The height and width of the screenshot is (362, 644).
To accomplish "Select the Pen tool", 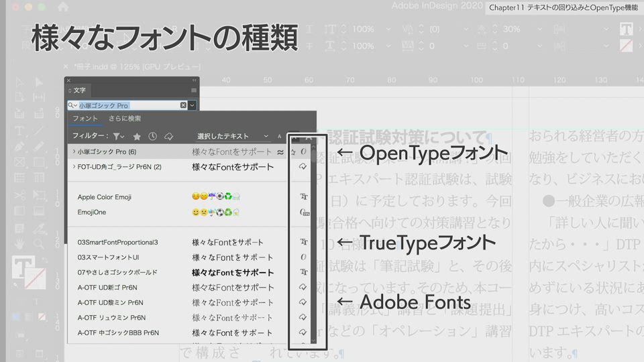I will (x=19, y=147).
